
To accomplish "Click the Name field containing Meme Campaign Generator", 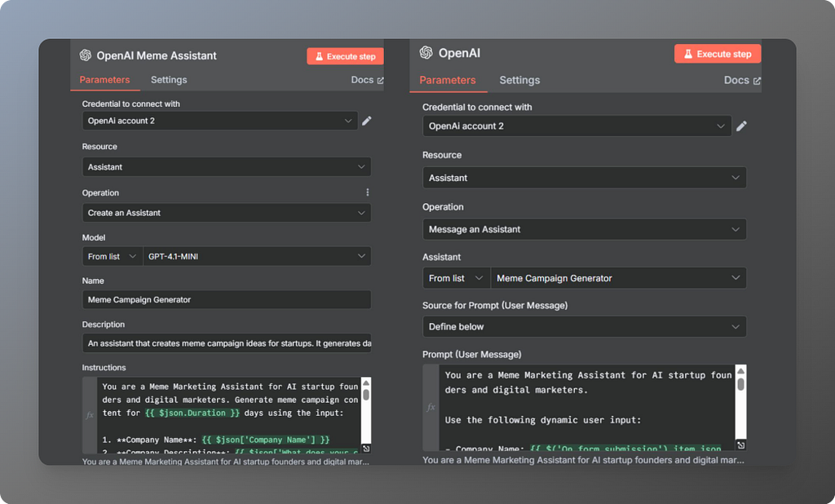I will click(227, 299).
